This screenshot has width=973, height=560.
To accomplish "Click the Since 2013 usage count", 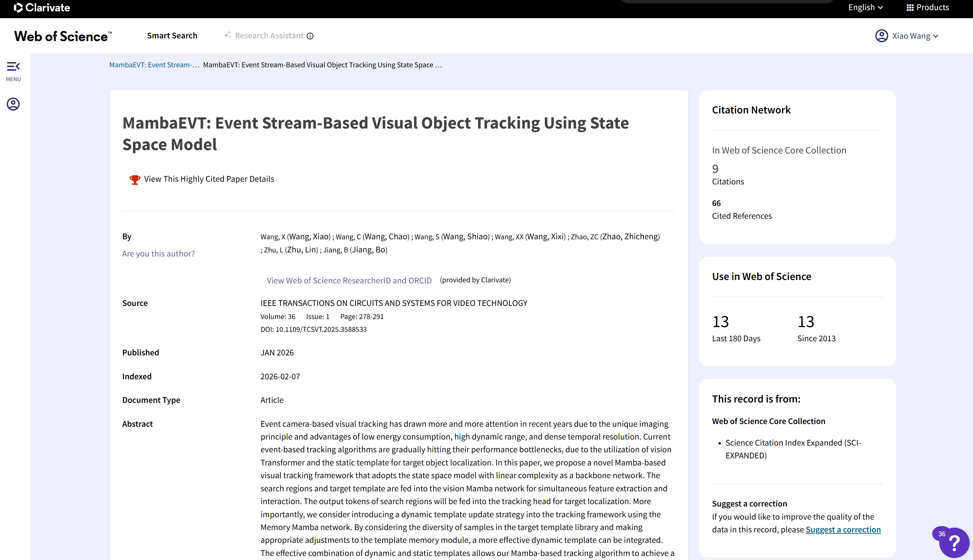I will coord(806,322).
